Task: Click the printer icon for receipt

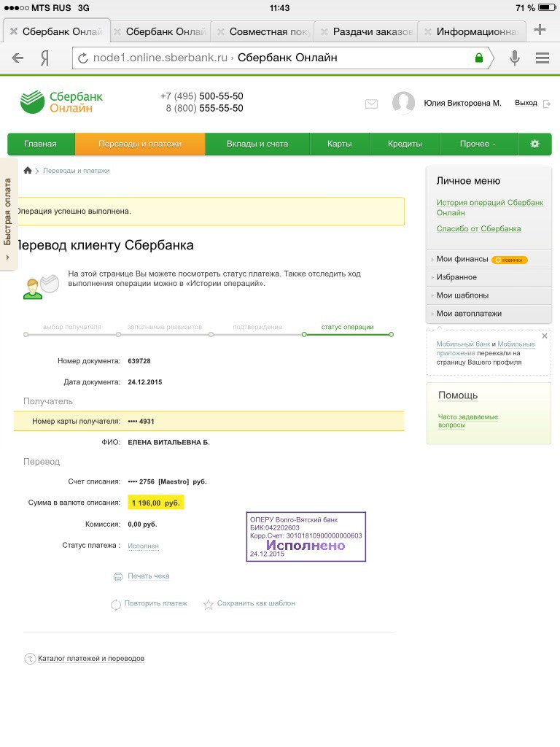Action: click(x=118, y=577)
